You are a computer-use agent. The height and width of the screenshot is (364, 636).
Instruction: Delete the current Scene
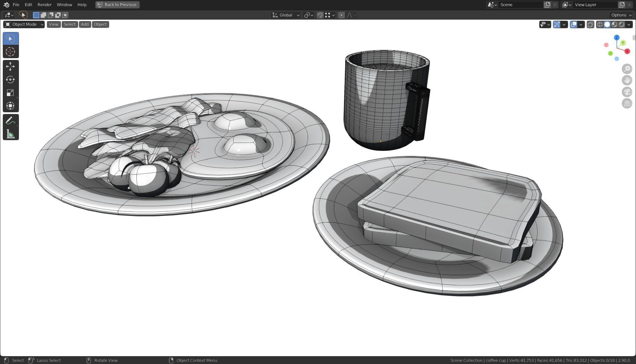point(555,5)
